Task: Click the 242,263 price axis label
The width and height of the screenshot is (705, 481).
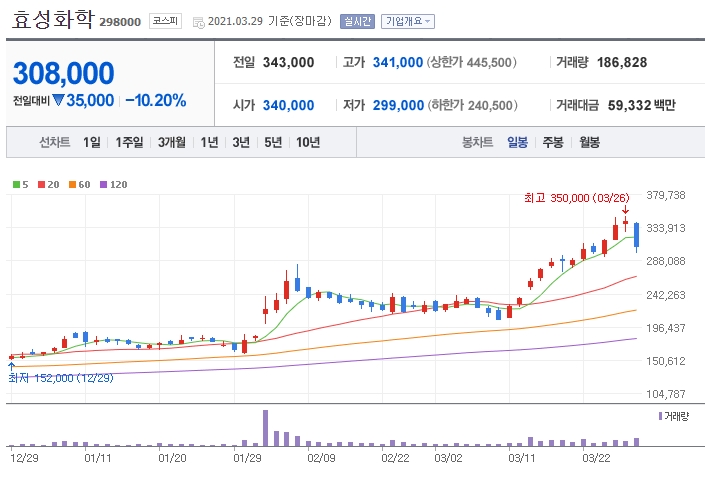Action: click(x=666, y=295)
